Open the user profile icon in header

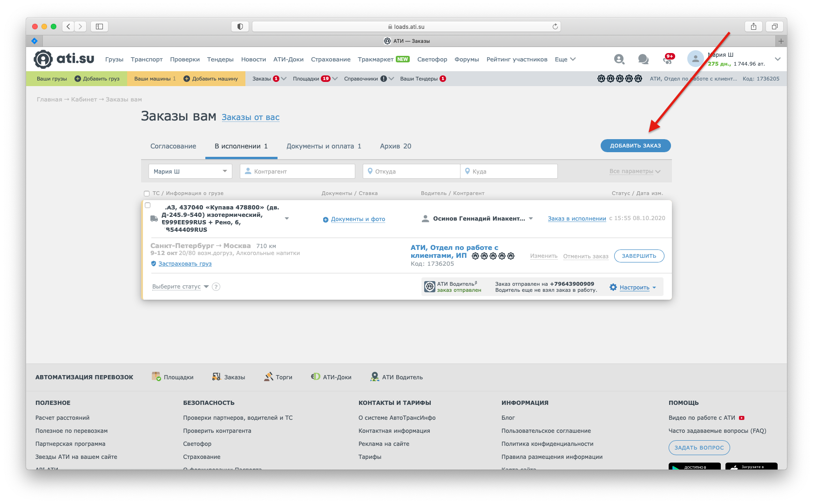(x=619, y=59)
